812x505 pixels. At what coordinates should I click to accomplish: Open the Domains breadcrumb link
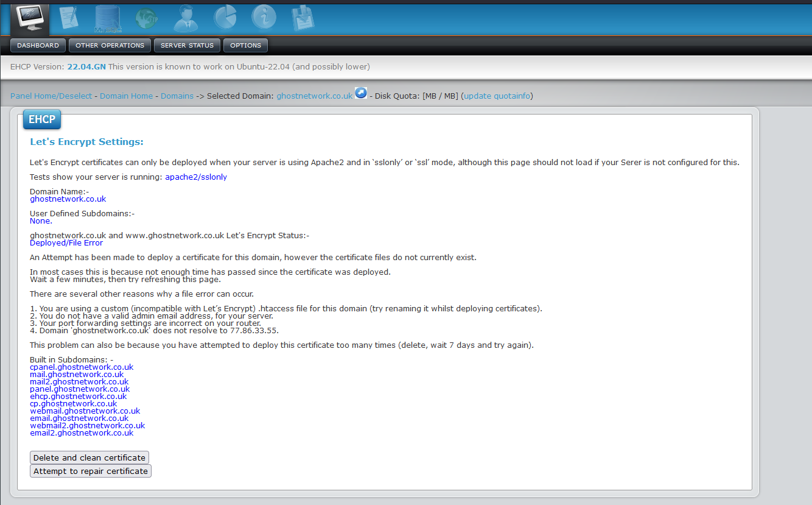tap(177, 96)
